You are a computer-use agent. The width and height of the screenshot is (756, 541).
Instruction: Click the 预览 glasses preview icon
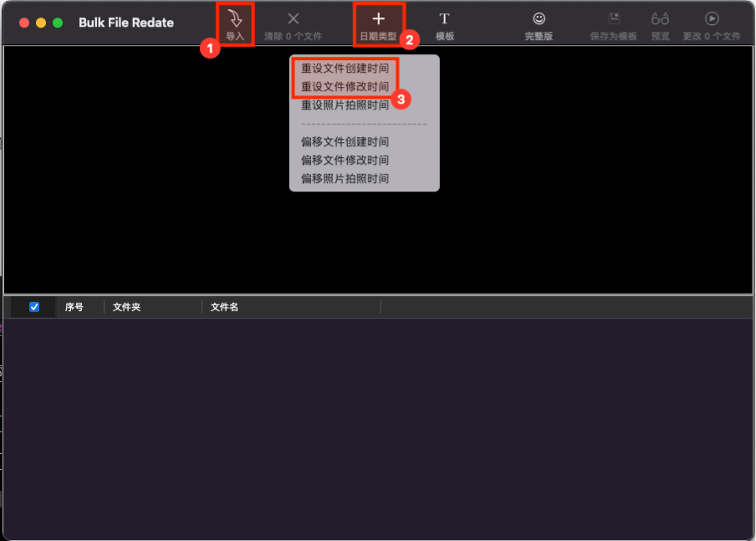tap(660, 18)
